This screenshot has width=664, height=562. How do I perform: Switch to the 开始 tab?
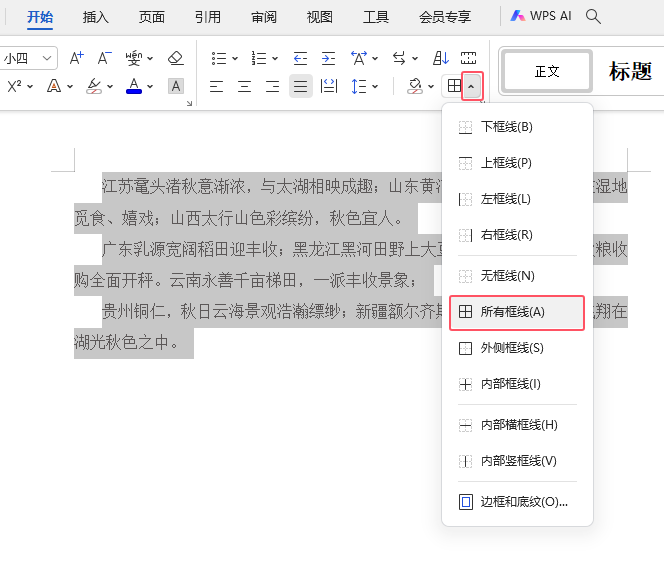(x=40, y=17)
